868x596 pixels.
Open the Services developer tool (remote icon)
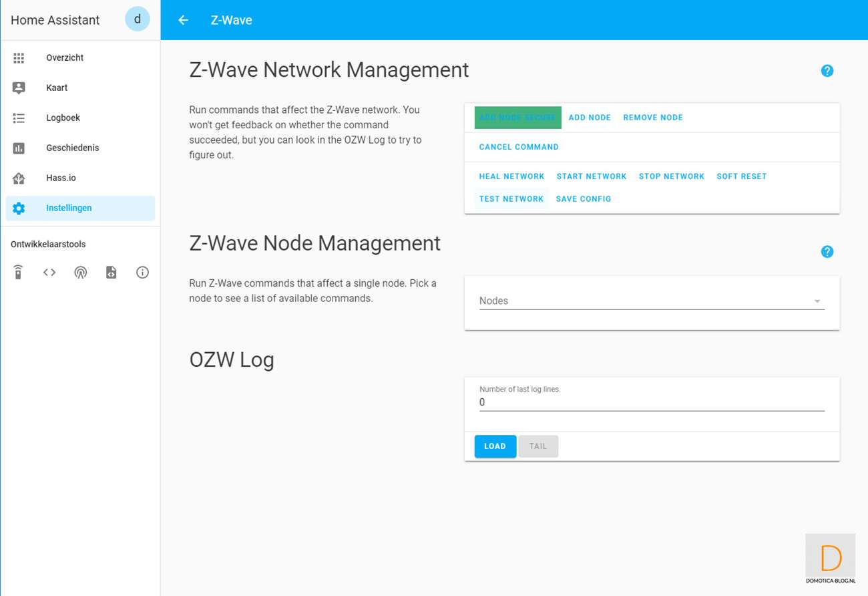[x=18, y=272]
